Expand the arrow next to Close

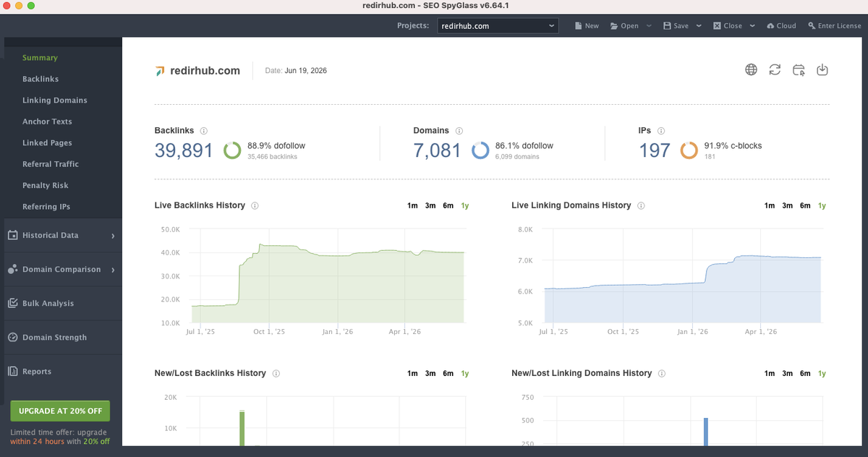click(752, 25)
